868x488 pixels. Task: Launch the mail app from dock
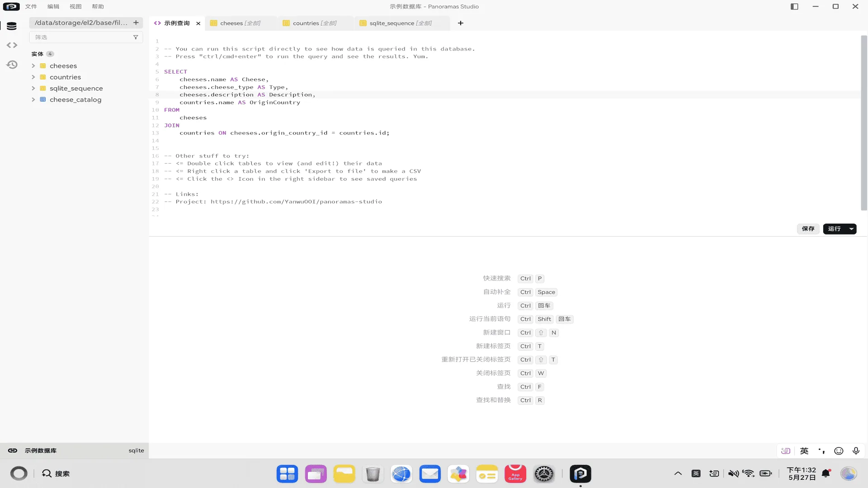(x=429, y=474)
